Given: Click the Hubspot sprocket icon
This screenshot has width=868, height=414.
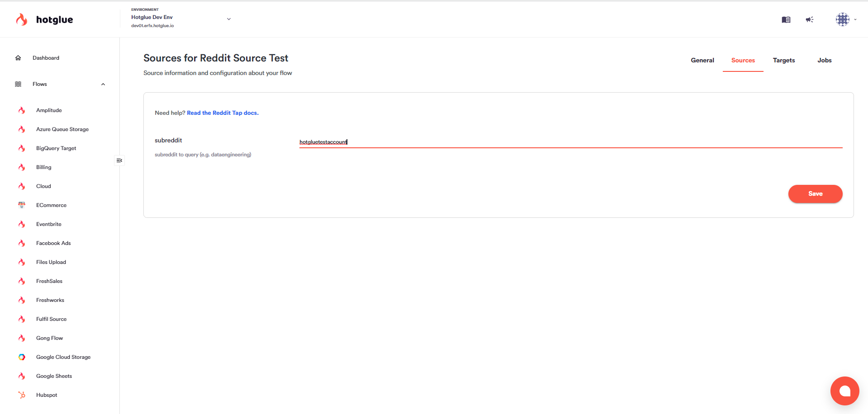Looking at the screenshot, I should tap(22, 395).
